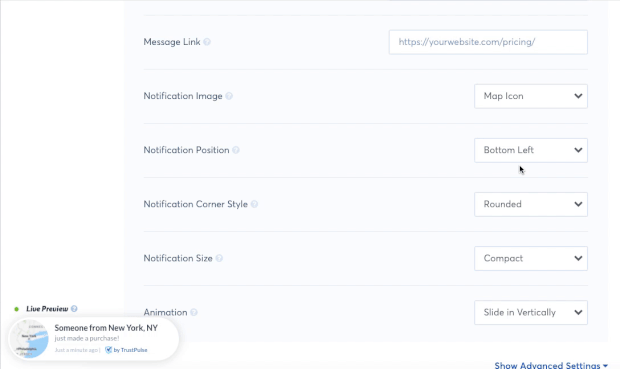
Task: Focus the Message Link URL input field
Action: coord(488,42)
